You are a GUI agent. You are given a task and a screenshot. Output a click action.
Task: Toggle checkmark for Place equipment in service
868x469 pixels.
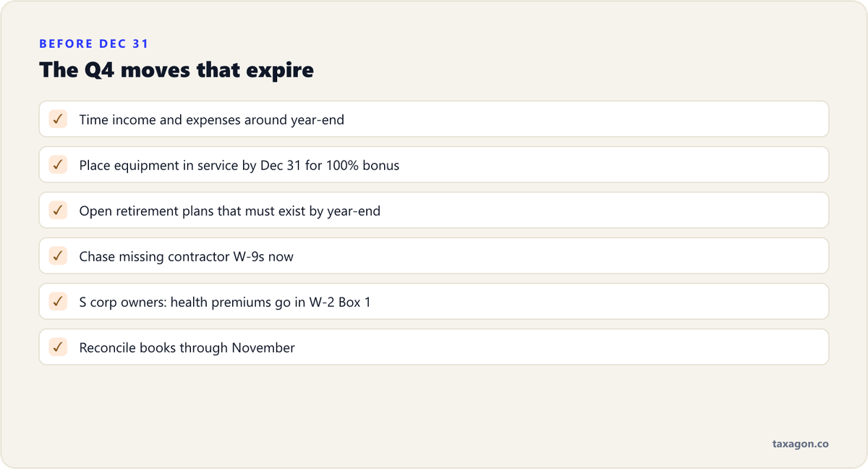[58, 164]
